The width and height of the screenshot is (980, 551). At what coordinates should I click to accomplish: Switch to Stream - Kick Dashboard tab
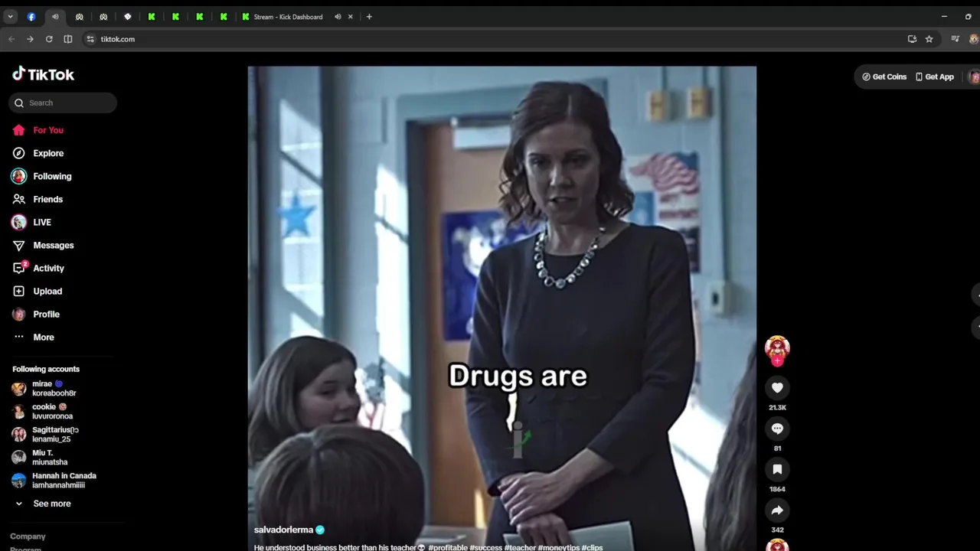click(x=288, y=17)
